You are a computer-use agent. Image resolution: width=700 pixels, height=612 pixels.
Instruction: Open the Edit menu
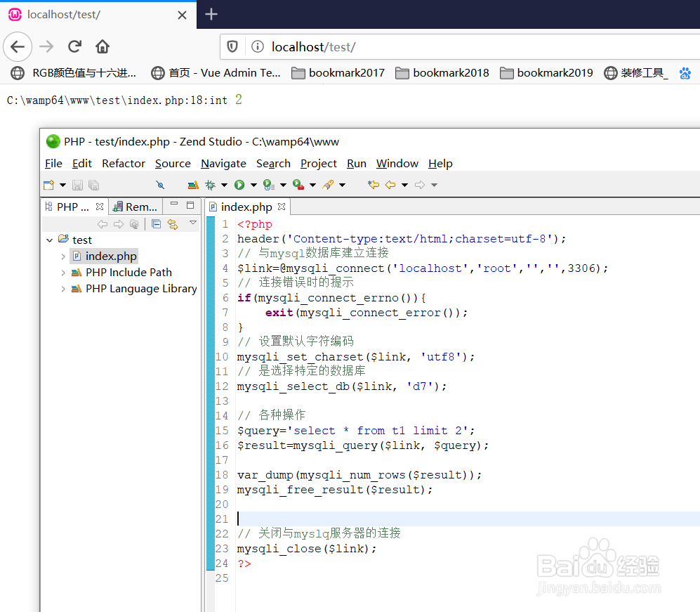(x=82, y=164)
